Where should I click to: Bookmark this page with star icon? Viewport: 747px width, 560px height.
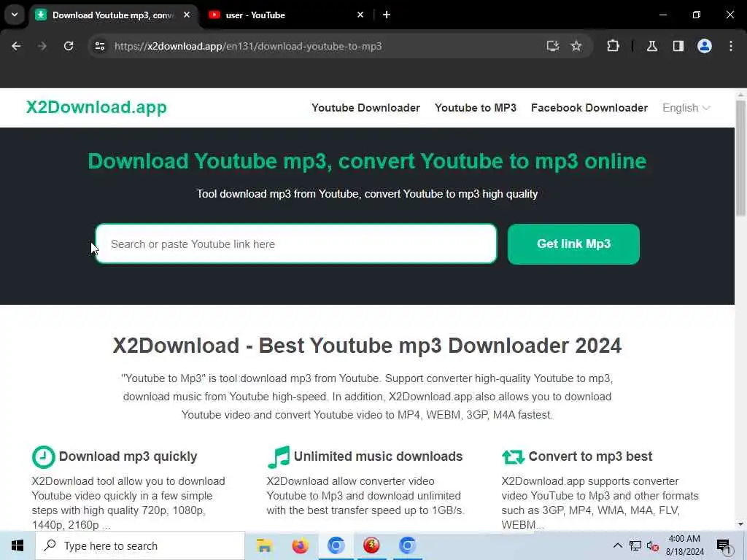click(576, 46)
